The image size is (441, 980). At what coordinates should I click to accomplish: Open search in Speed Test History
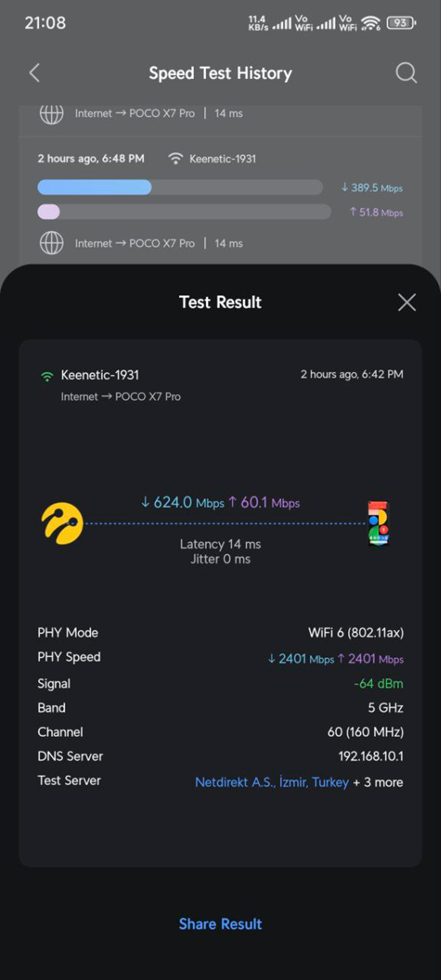point(406,73)
